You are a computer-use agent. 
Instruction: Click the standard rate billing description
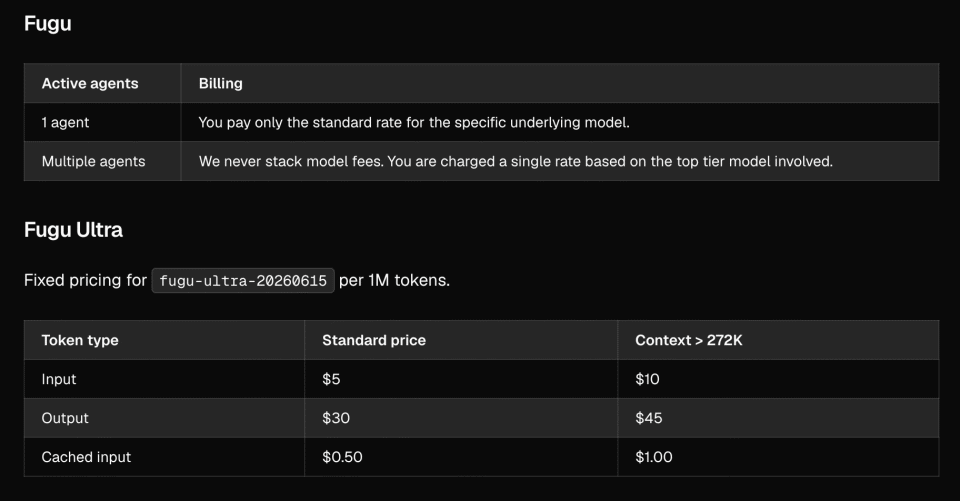click(414, 122)
